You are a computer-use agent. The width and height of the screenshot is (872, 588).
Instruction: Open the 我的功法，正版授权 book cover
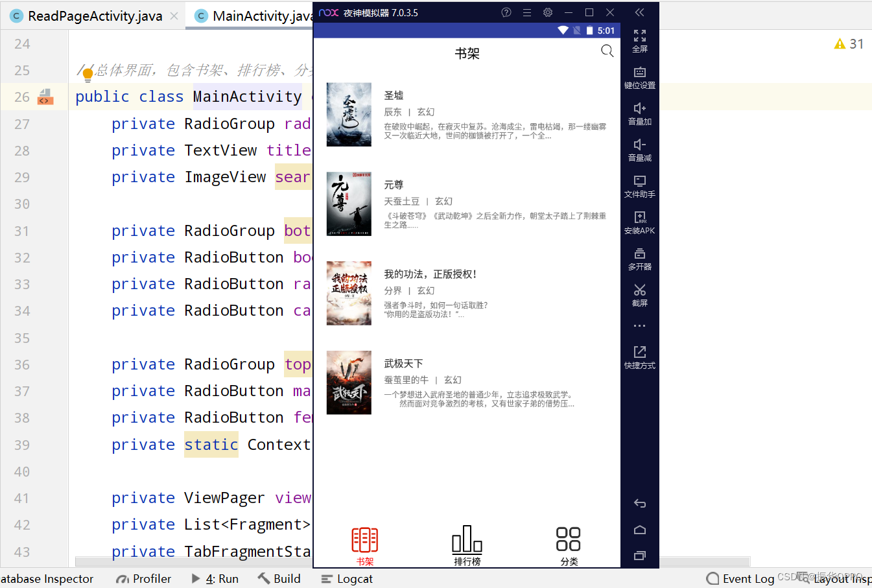349,293
